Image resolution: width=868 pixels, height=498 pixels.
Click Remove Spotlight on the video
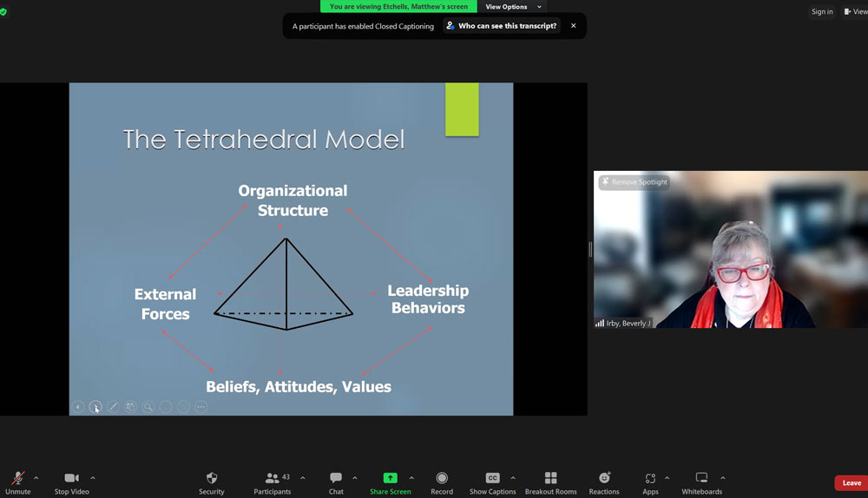tap(634, 182)
